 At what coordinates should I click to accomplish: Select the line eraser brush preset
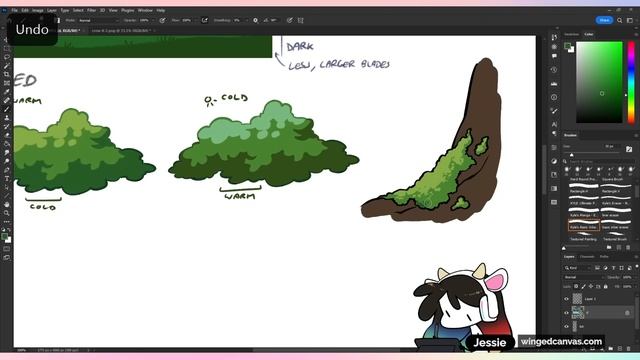(x=616, y=213)
